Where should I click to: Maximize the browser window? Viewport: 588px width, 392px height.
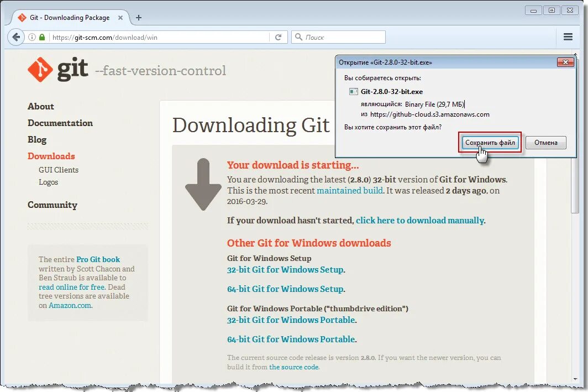(552, 11)
